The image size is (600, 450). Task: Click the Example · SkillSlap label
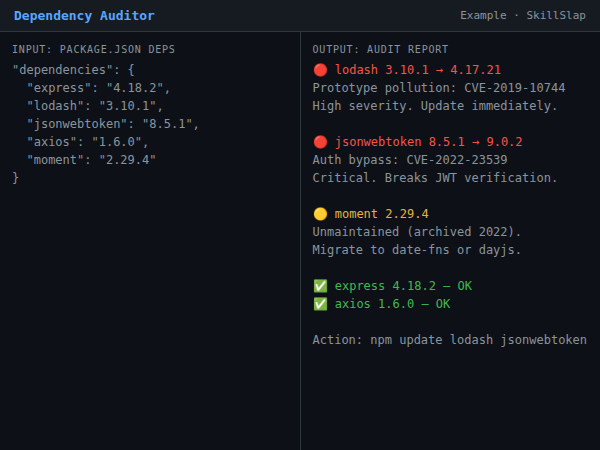(x=523, y=16)
